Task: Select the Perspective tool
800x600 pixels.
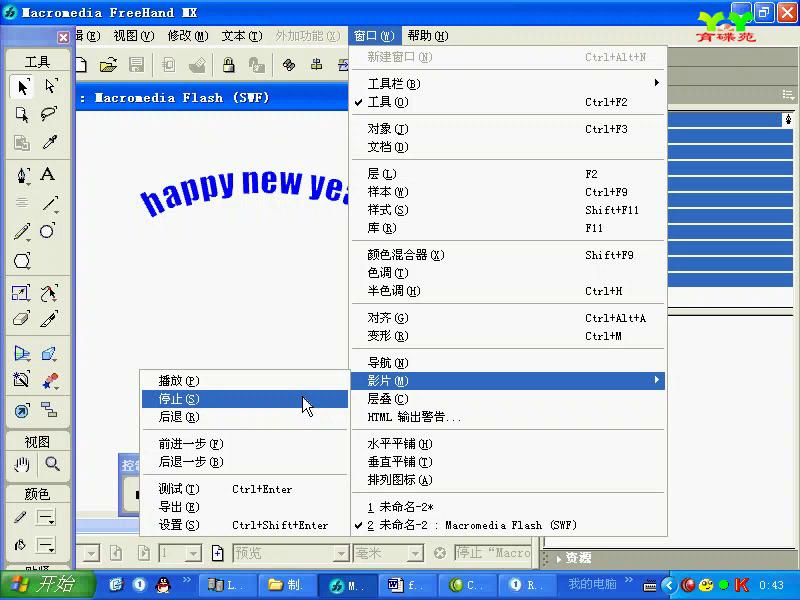Action: click(21, 354)
